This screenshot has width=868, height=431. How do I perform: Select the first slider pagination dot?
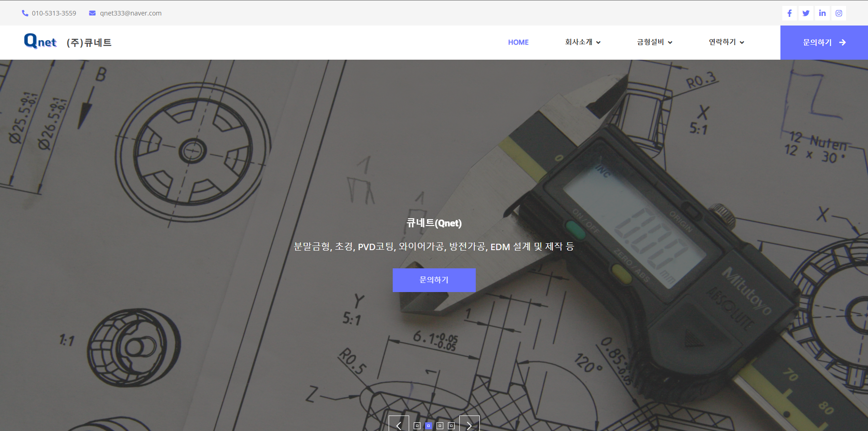point(417,426)
